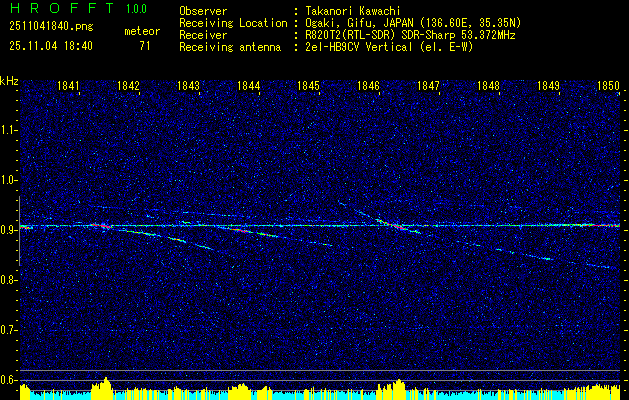Click the 1845 time marker
629x400 pixels.
(308, 85)
